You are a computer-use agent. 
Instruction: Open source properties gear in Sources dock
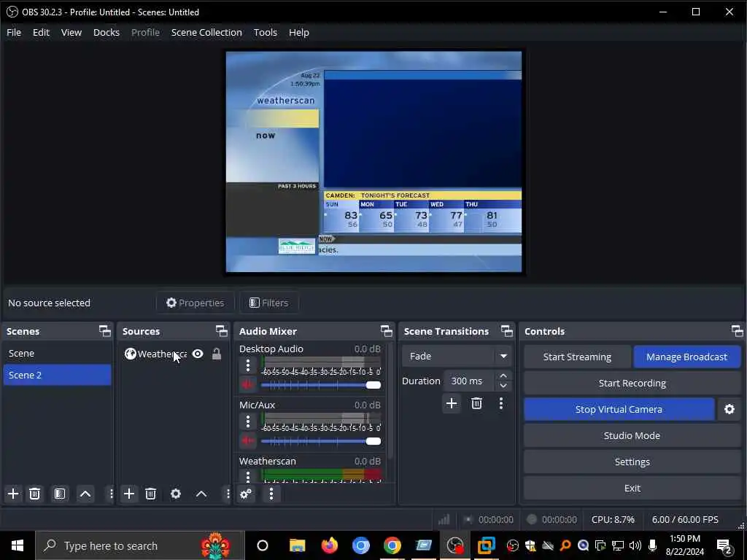point(176,494)
